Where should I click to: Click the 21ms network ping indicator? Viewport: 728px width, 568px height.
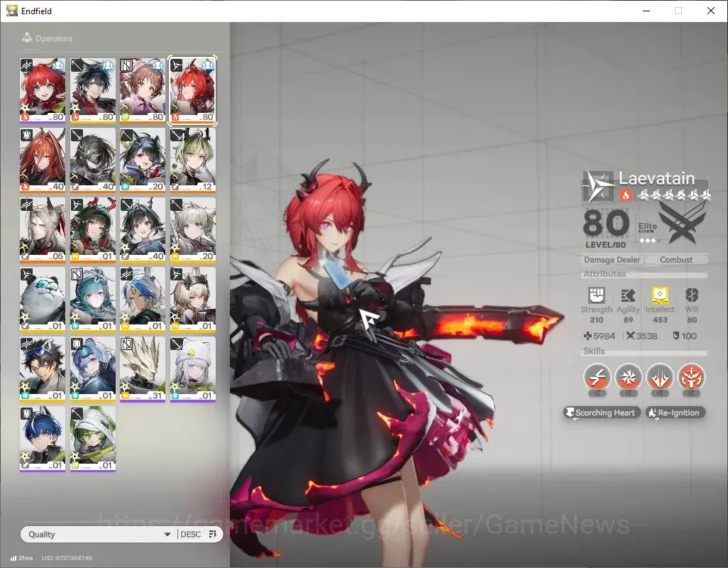[22, 558]
